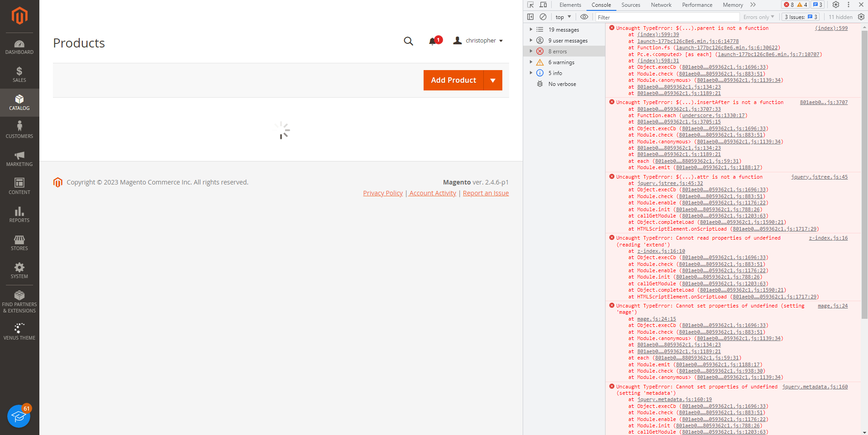The width and height of the screenshot is (868, 435).
Task: Toggle the console sidebar panel
Action: click(530, 17)
